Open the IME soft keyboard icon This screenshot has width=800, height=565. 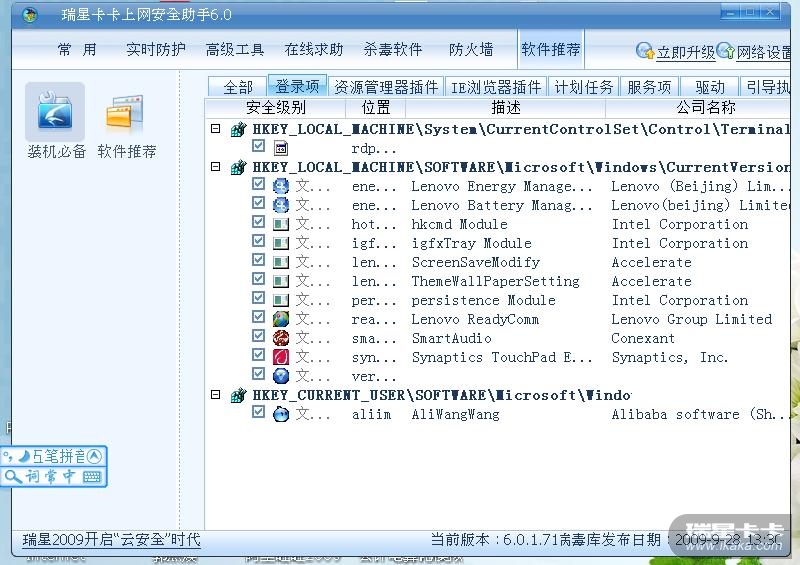pos(92,477)
